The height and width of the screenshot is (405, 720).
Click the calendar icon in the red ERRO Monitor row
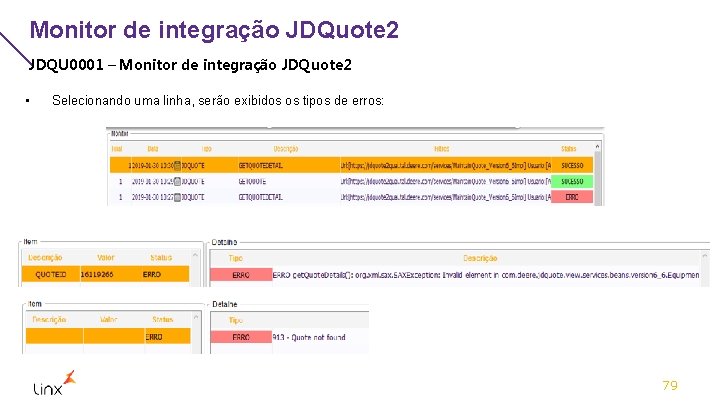[x=177, y=197]
